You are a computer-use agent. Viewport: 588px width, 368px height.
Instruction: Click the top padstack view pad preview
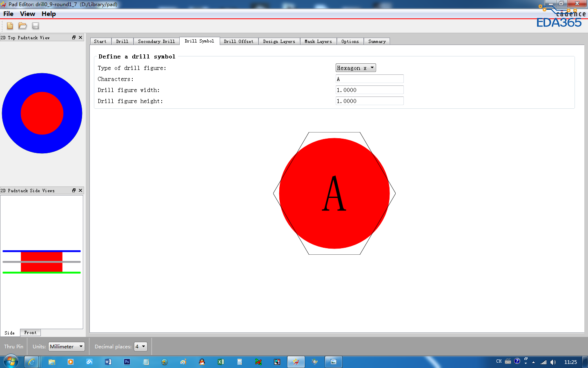[x=42, y=113]
